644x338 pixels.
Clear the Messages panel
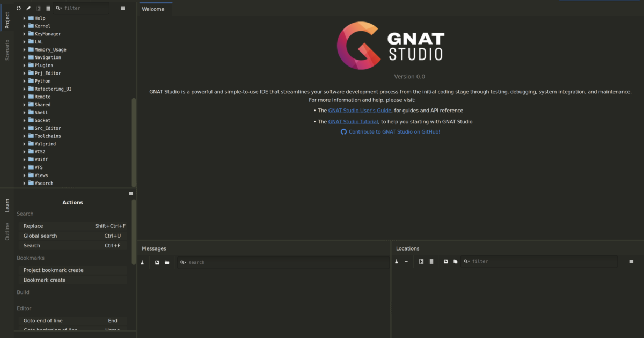coord(143,262)
